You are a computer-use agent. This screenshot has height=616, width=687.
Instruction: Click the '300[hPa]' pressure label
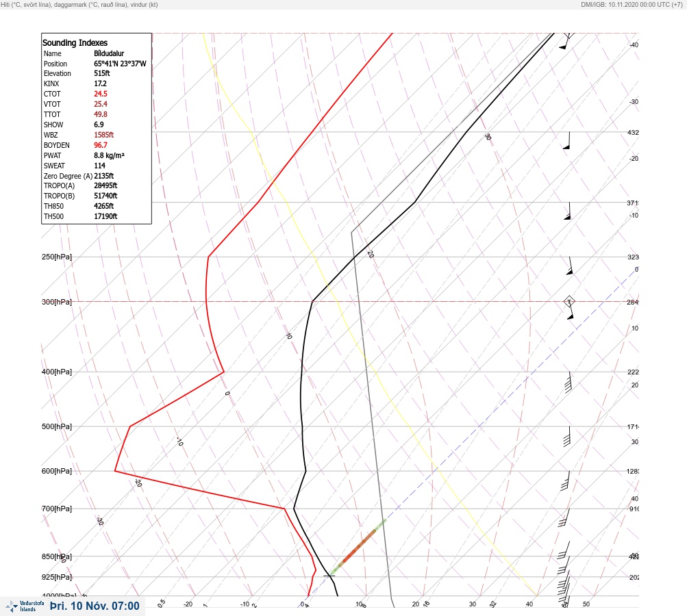coord(57,302)
